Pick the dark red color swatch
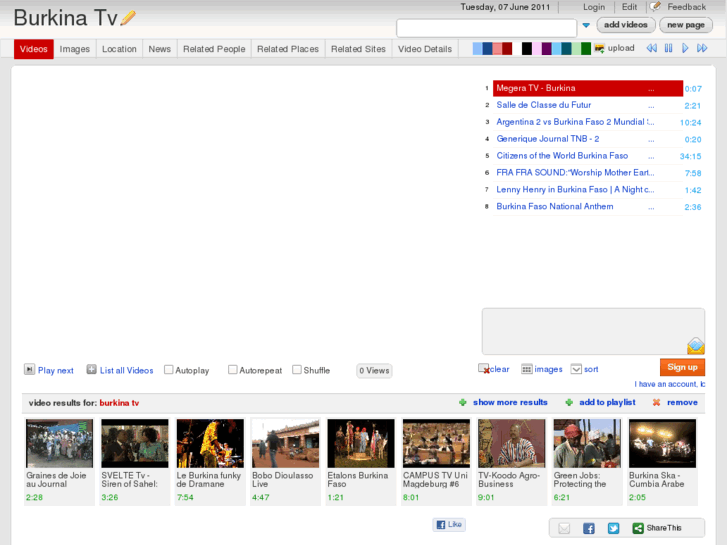This screenshot has width=727, height=545. (507, 48)
